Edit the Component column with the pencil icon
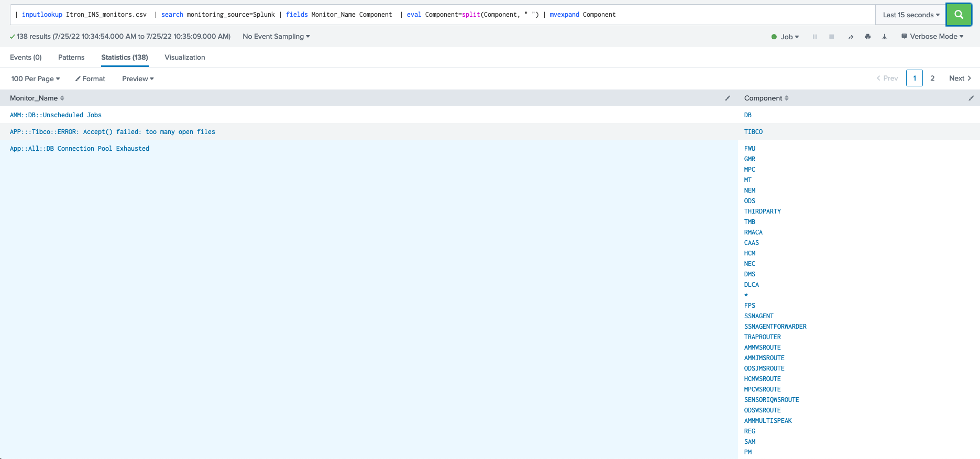The width and height of the screenshot is (980, 459). coord(971,98)
